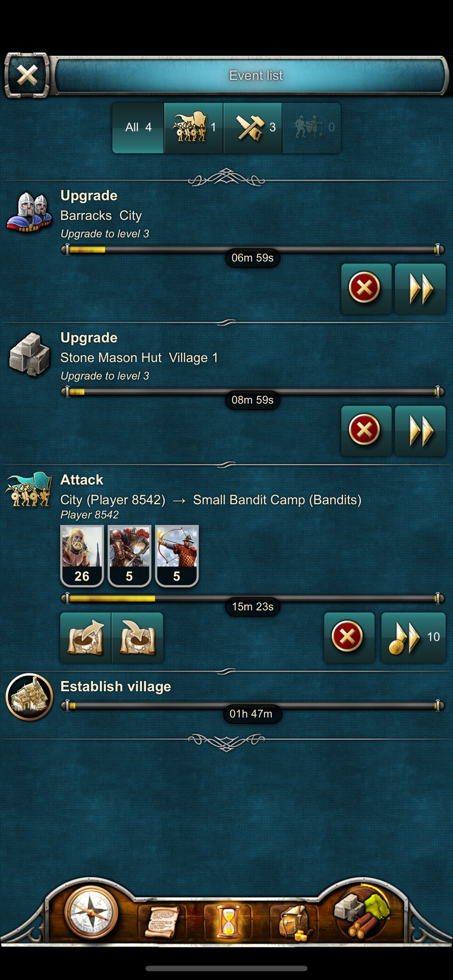Tap the berserker unit card showing 26
The width and height of the screenshot is (453, 980).
click(x=82, y=556)
